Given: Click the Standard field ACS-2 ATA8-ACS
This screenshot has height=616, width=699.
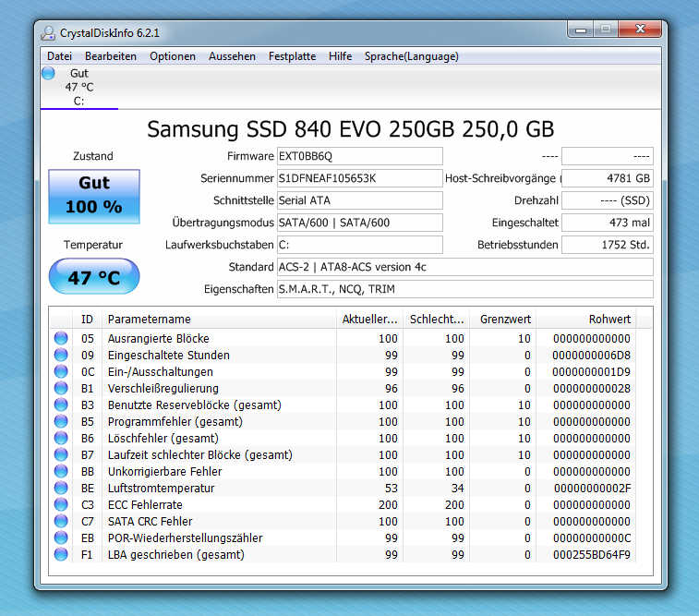Looking at the screenshot, I should [465, 267].
